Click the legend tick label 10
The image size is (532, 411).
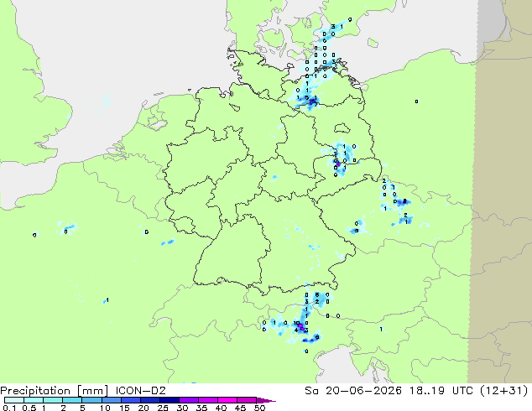pos(105,408)
